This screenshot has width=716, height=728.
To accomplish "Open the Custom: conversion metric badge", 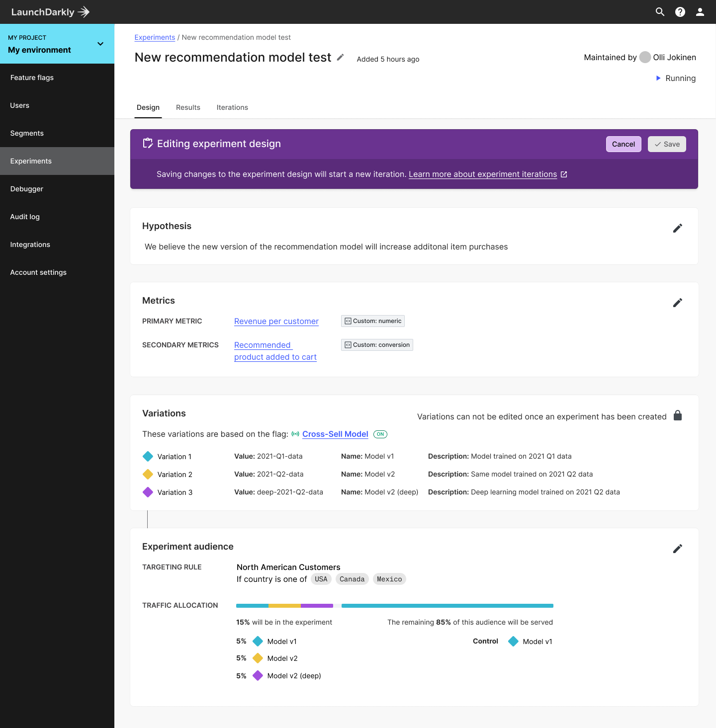I will [x=376, y=344].
